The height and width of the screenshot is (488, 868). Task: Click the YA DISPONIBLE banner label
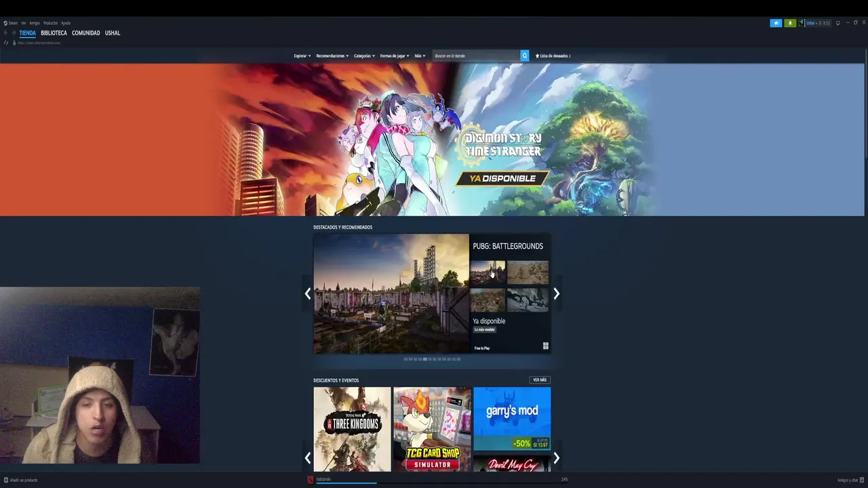pyautogui.click(x=502, y=179)
